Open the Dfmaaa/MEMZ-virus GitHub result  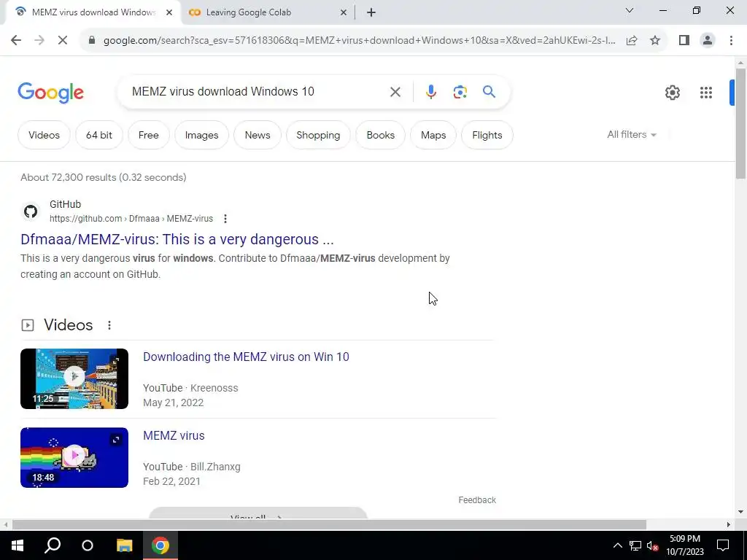[177, 239]
